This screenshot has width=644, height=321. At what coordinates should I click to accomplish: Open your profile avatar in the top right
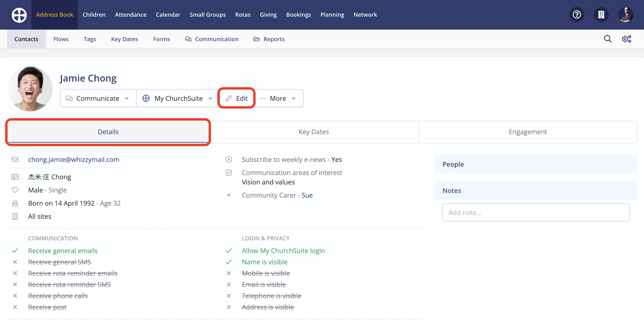pyautogui.click(x=625, y=15)
